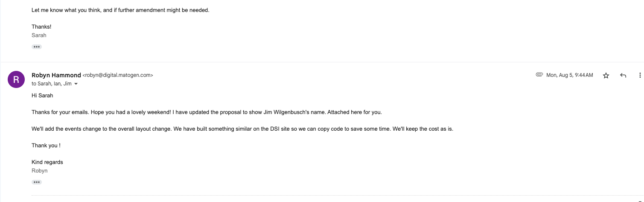Click the sender name Robyn Hammond

pyautogui.click(x=56, y=75)
